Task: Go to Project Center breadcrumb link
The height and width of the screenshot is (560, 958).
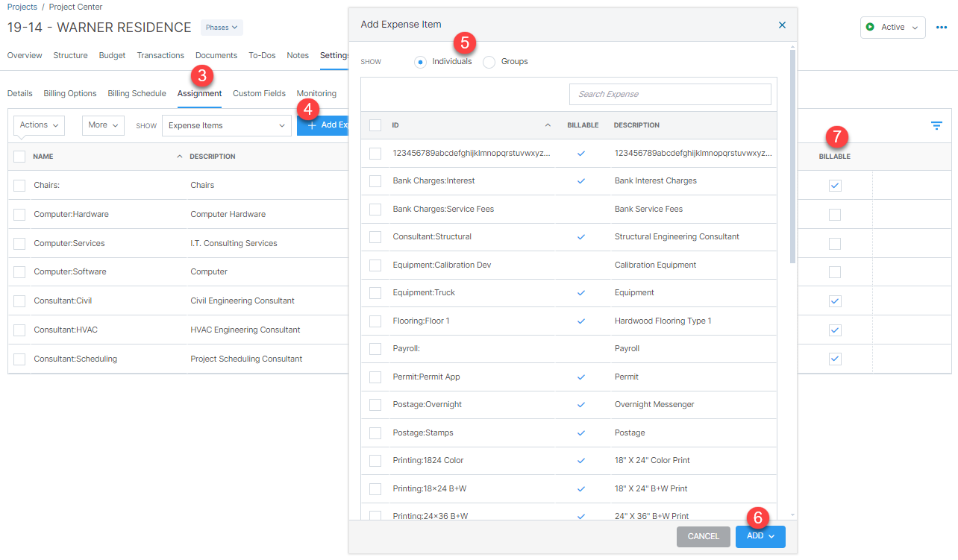Action: click(76, 7)
